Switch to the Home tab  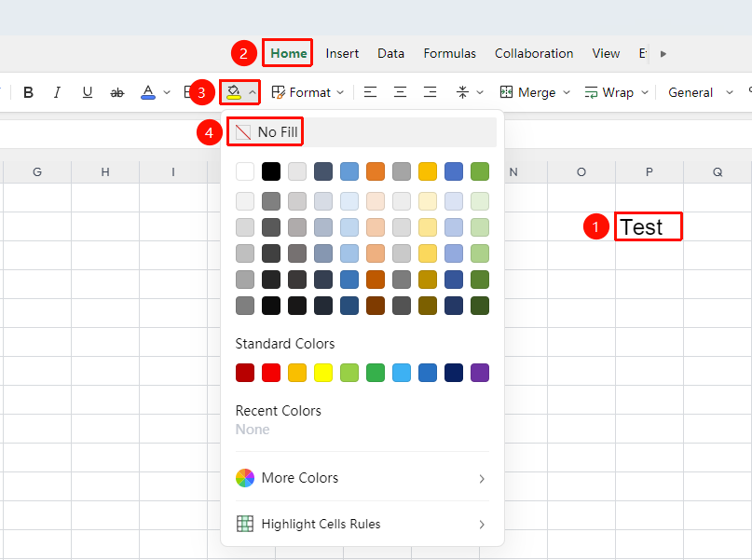(x=289, y=53)
